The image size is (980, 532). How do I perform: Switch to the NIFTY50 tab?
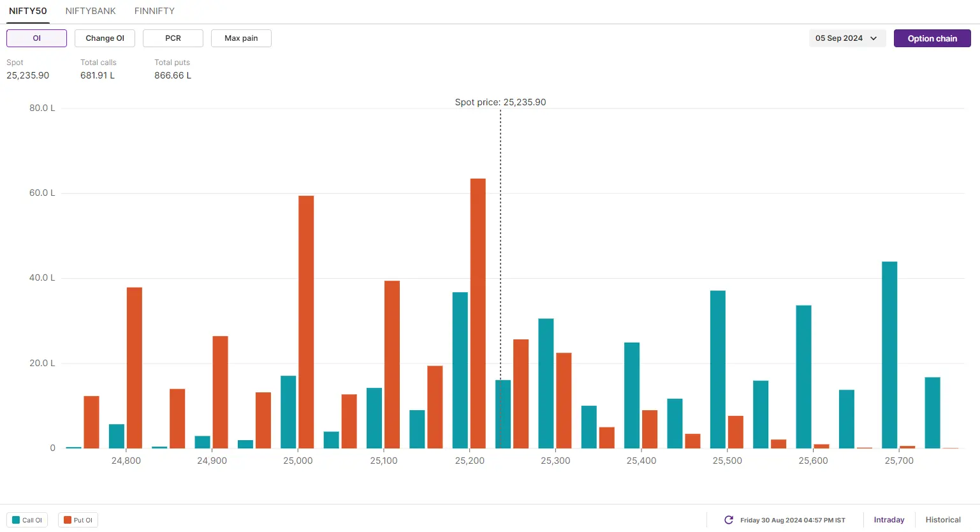[x=28, y=11]
